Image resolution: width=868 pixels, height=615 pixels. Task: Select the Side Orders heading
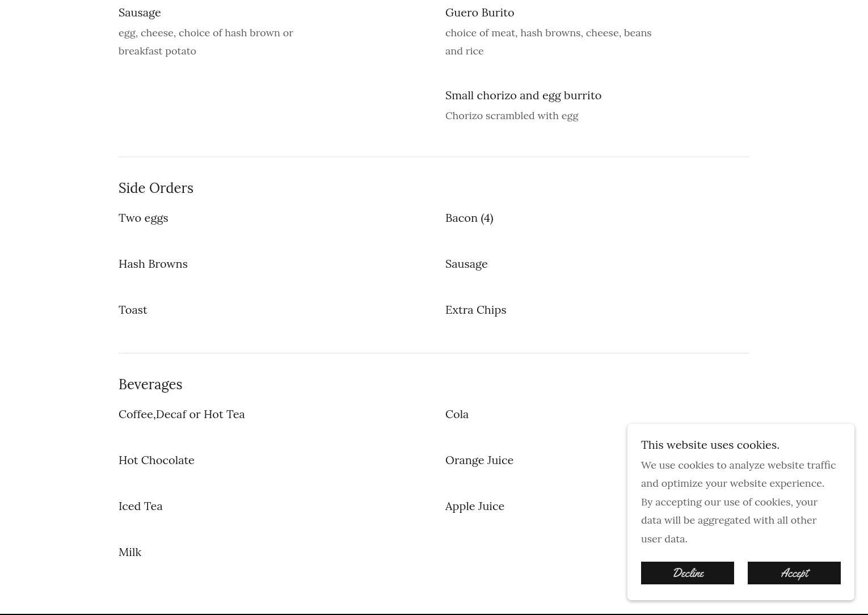click(156, 188)
